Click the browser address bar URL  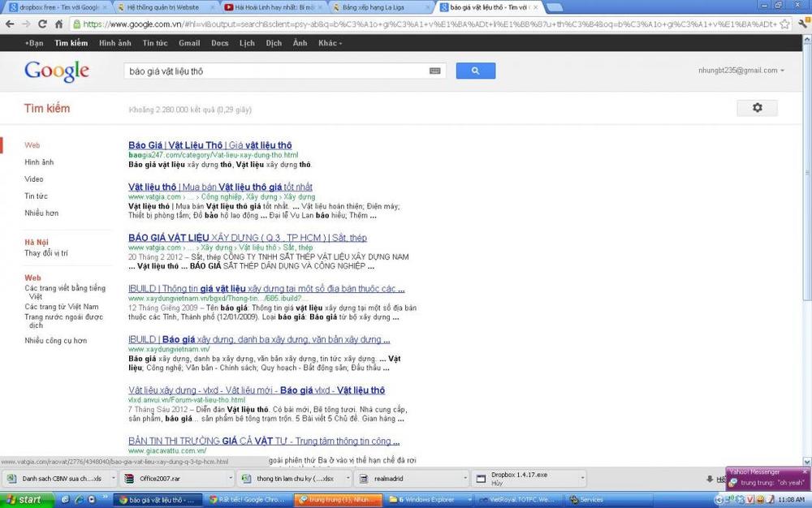430,24
